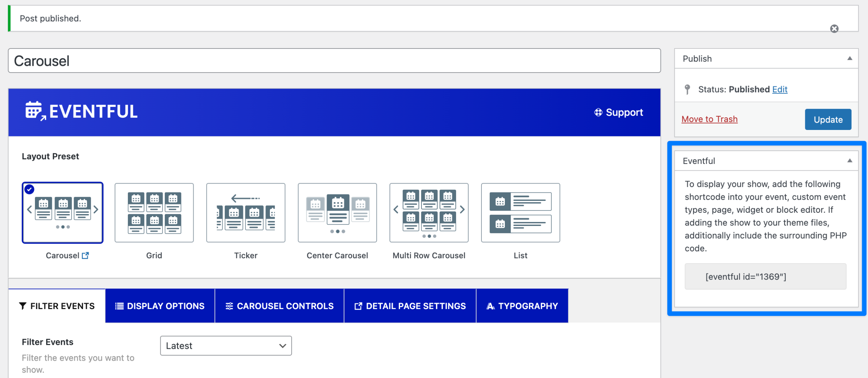Edit the Published status

[780, 89]
